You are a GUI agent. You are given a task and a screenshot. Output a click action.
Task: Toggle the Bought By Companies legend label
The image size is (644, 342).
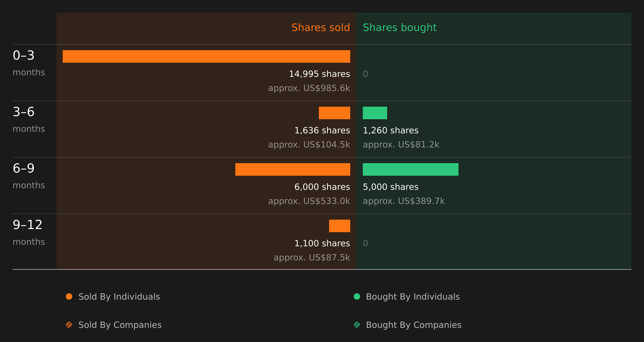pyautogui.click(x=414, y=325)
